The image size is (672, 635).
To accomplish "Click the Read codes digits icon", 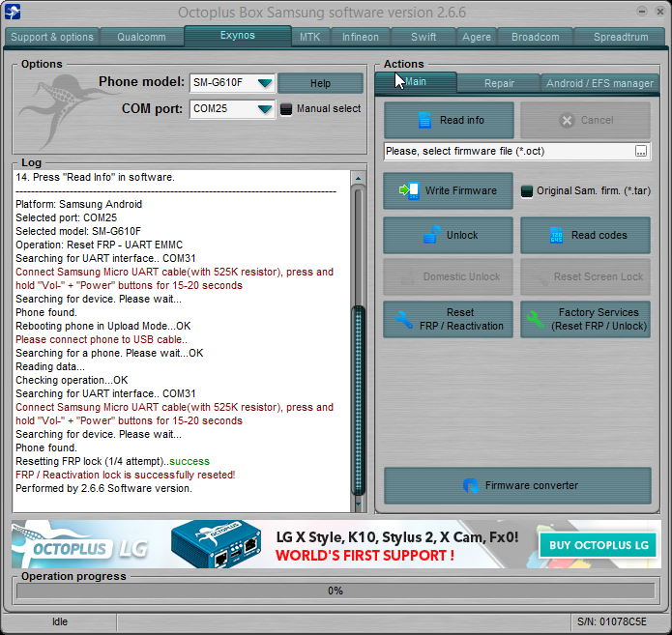I will (x=556, y=235).
